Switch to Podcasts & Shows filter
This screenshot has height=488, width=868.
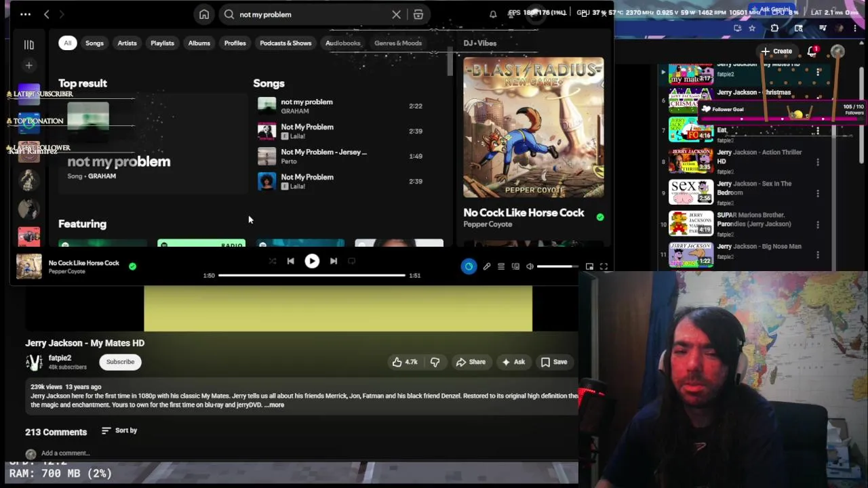pos(285,43)
